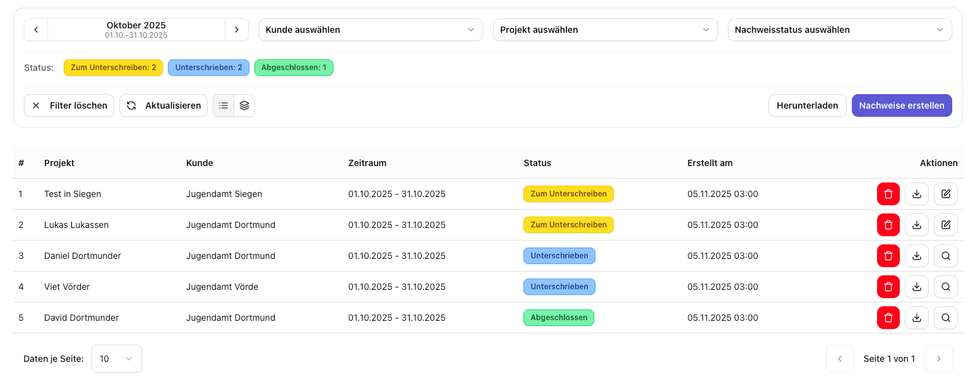View details of Daniel Dortmunder record
This screenshot has width=980, height=389.
(945, 256)
